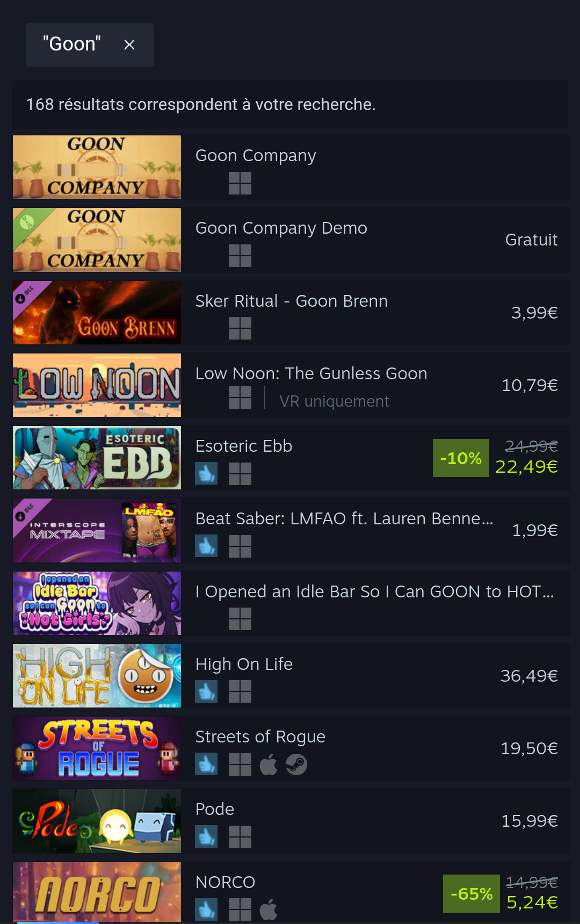The image size is (580, 924).
Task: Click the "Goon" search tag label
Action: [x=72, y=44]
